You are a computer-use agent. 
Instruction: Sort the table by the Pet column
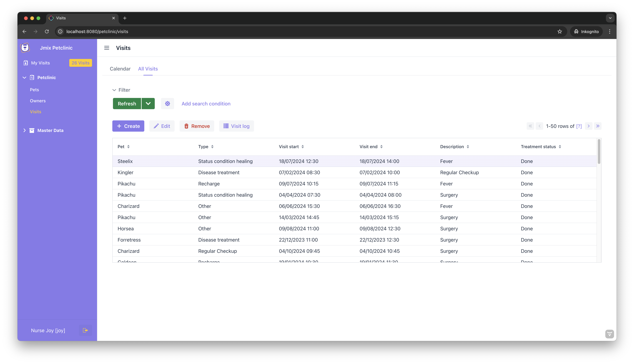point(128,147)
